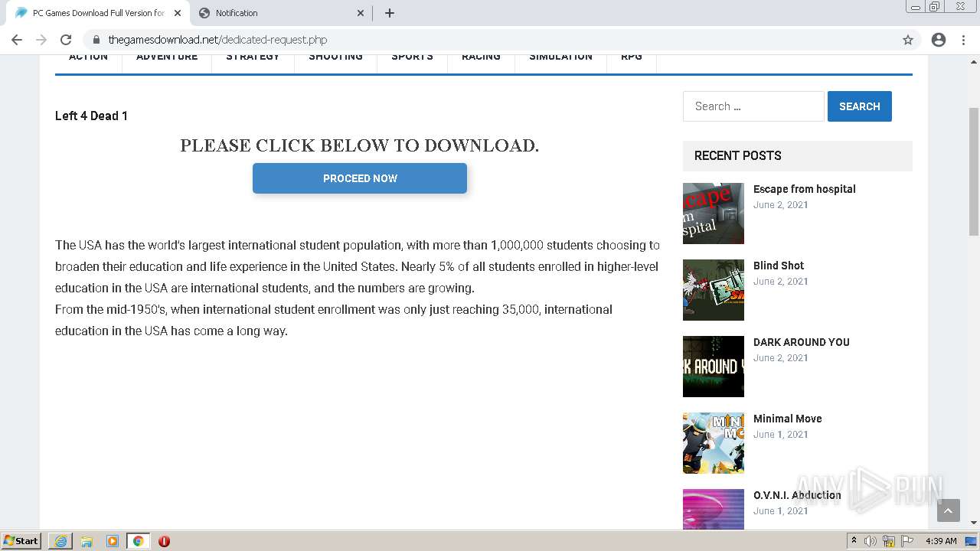Click the scrollbar down arrow
Image resolution: width=980 pixels, height=551 pixels.
(x=974, y=523)
